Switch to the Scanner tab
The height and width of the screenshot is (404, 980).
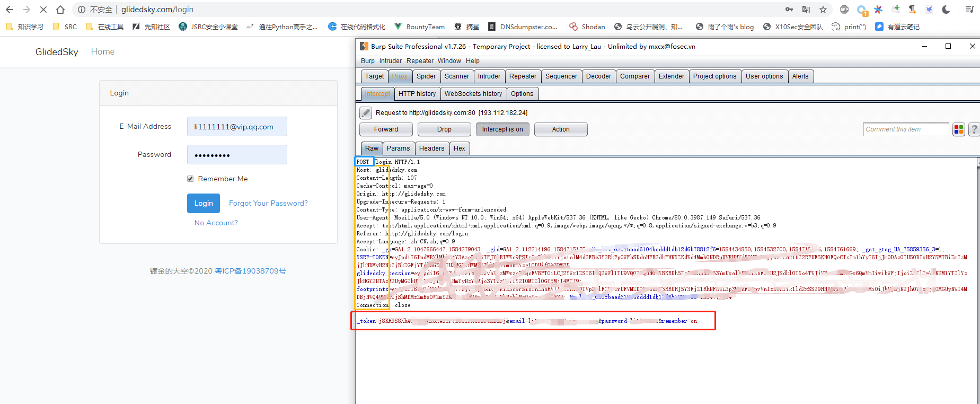click(x=457, y=76)
